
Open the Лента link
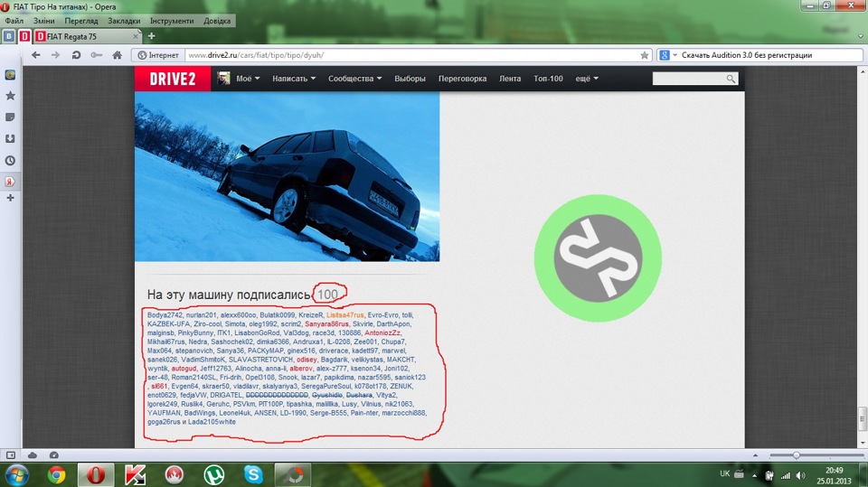(x=510, y=79)
